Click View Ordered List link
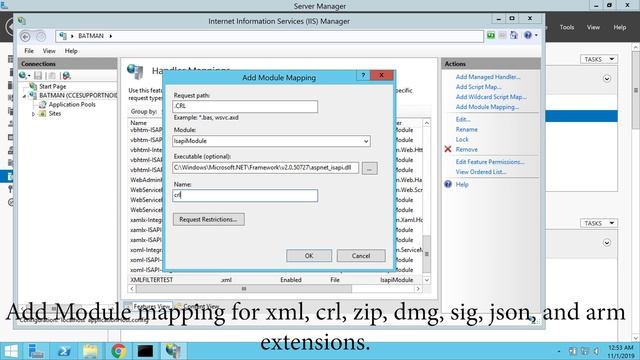The height and width of the screenshot is (360, 640). [x=481, y=172]
